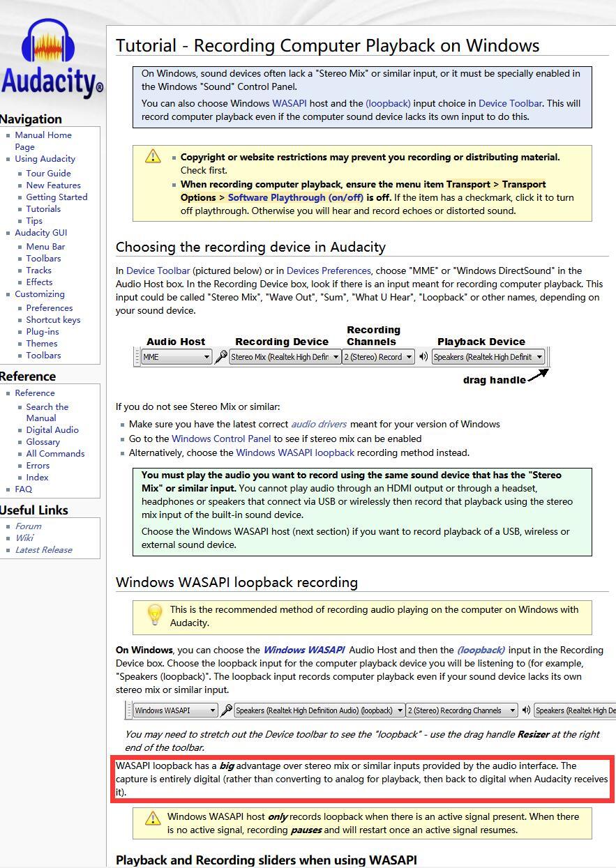Open Speakers (Realtek High Definition Audio) (loopback) dropdown
616x868 pixels.
pyautogui.click(x=320, y=710)
